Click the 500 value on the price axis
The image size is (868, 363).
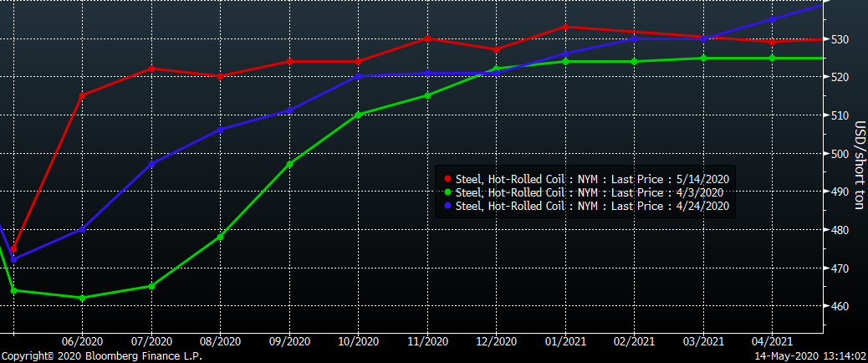point(840,154)
